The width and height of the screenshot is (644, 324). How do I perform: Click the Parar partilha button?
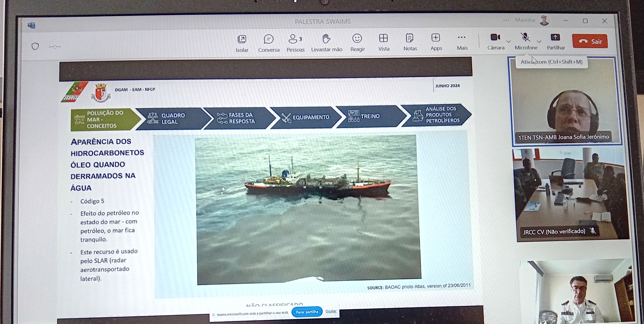307,312
